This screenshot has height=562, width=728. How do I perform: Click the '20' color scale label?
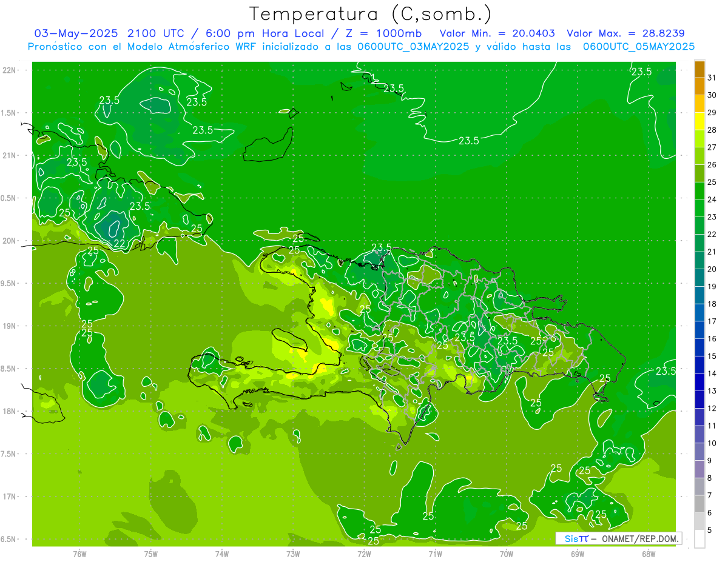712,269
